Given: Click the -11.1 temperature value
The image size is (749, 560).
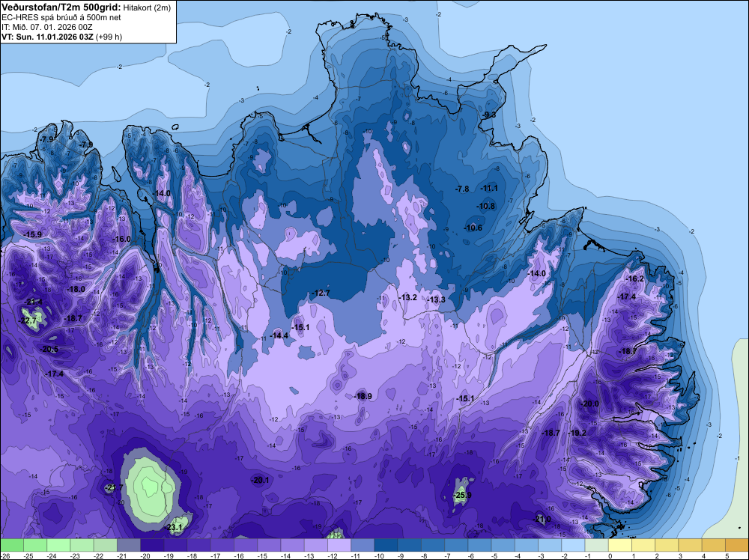Looking at the screenshot, I should tap(490, 188).
